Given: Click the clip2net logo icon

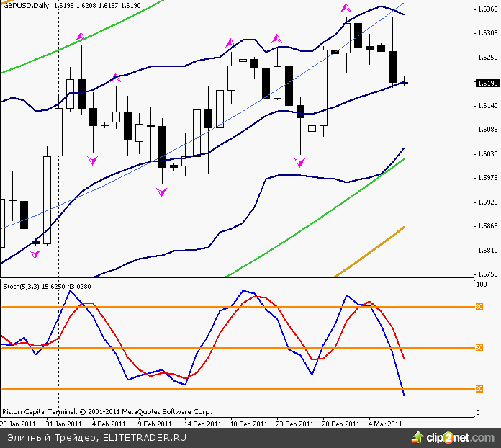Looking at the screenshot, I should point(417,437).
